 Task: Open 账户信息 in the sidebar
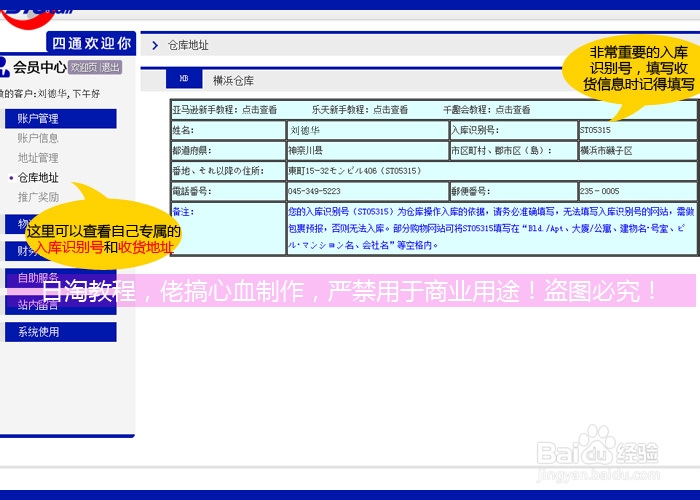38,138
